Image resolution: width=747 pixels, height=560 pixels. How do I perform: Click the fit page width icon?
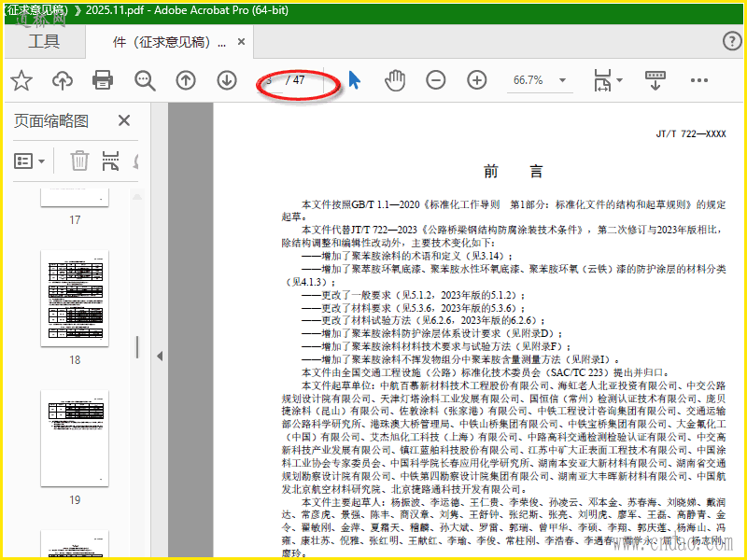602,80
